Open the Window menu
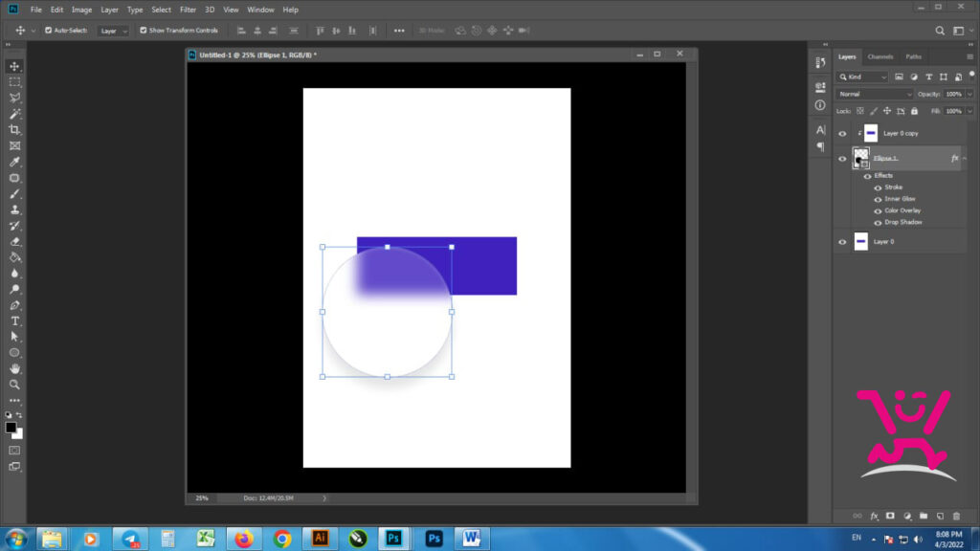The width and height of the screenshot is (980, 551). pos(260,10)
